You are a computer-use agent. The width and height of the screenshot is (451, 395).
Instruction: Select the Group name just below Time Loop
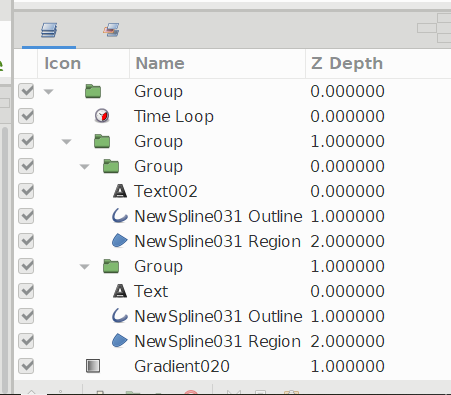[158, 142]
